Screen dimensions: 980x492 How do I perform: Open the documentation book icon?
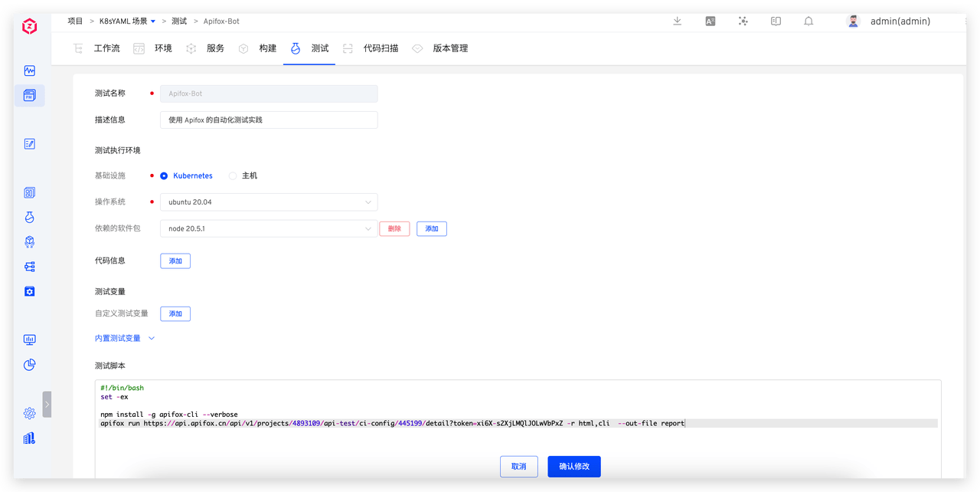(x=776, y=21)
